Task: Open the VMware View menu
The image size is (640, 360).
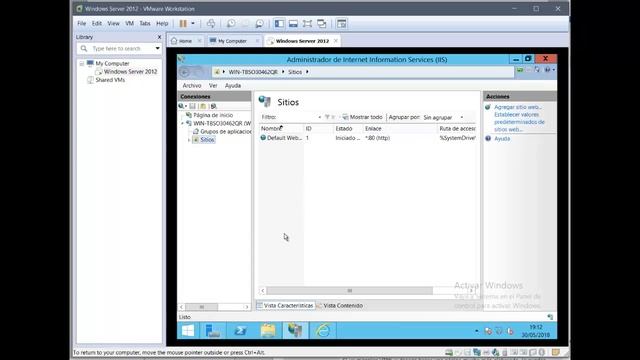Action: tap(113, 24)
